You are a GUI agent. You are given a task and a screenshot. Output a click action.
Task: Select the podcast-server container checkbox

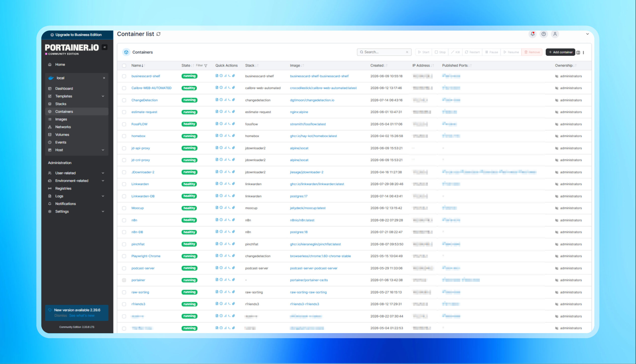(124, 268)
